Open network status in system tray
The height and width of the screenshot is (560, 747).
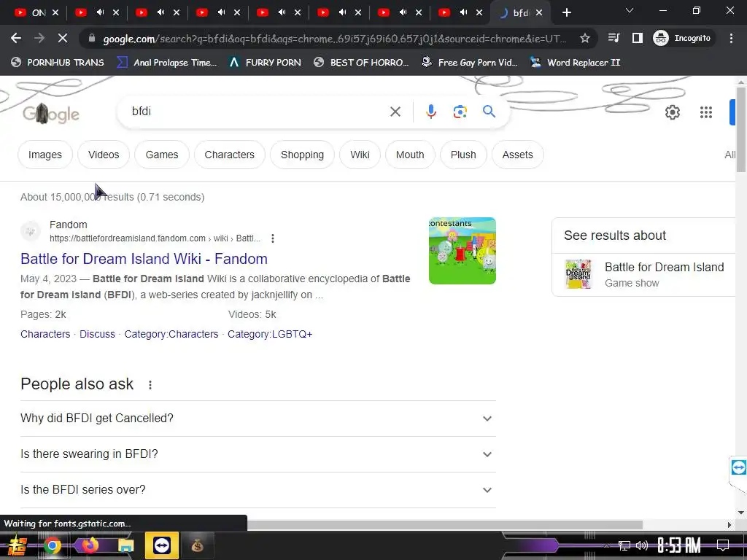(x=624, y=545)
